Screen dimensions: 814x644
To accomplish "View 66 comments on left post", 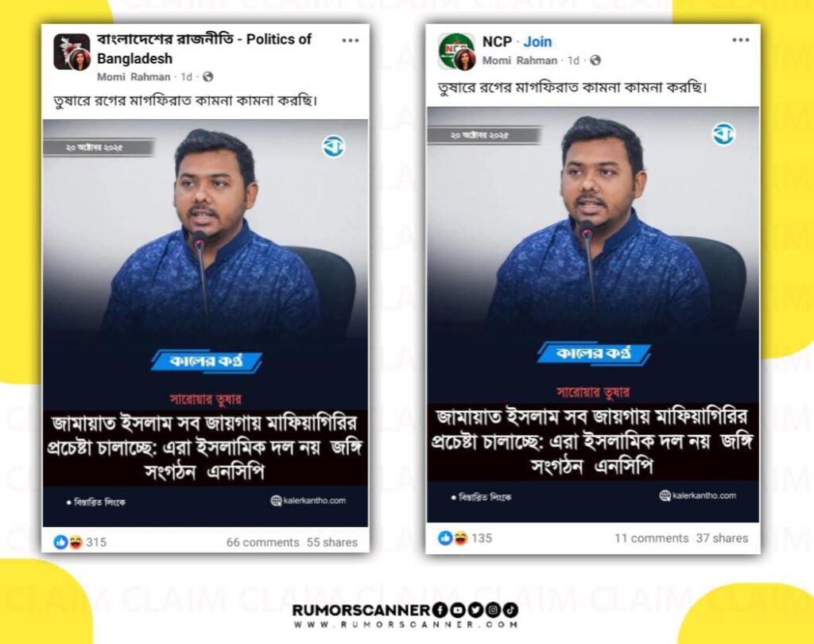I will [262, 542].
